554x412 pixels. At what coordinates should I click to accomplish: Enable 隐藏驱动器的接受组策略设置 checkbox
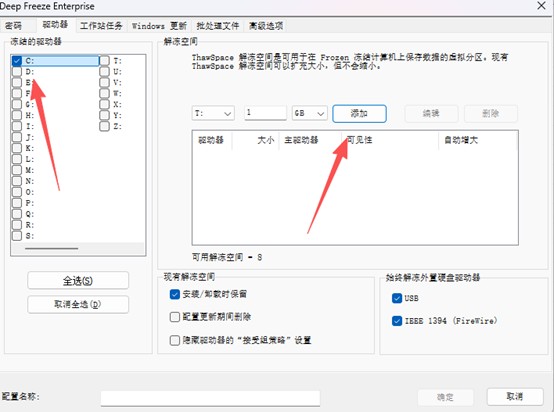[x=175, y=340]
